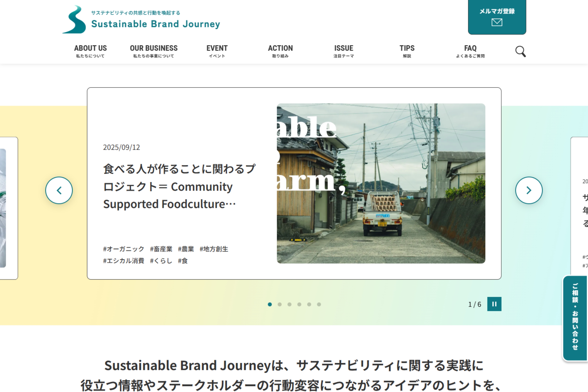Click the magnifying glass search icon
This screenshot has width=588, height=392.
(520, 51)
